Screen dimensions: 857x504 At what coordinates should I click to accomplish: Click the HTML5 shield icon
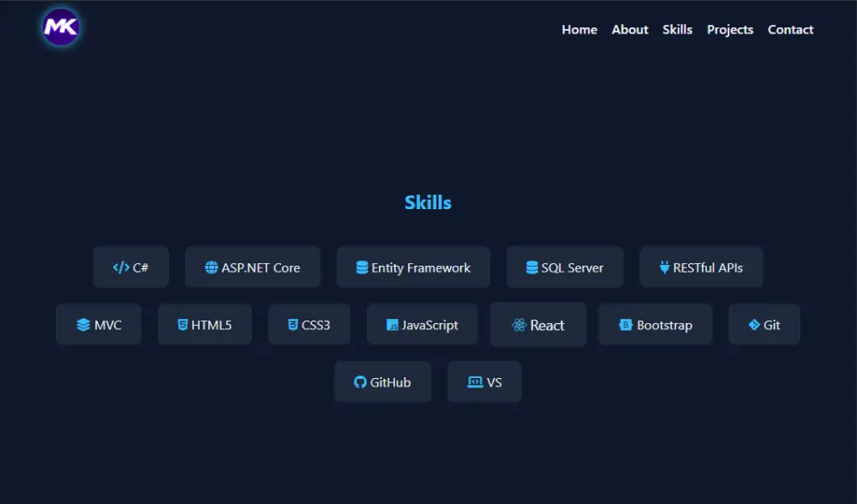183,324
